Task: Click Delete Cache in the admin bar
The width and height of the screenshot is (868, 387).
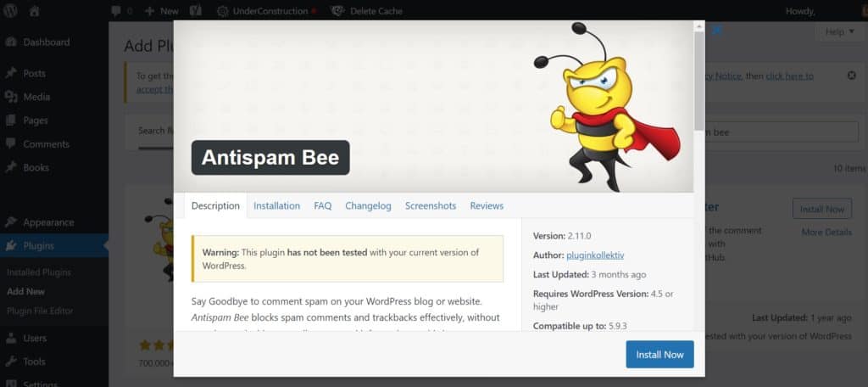Action: click(367, 11)
